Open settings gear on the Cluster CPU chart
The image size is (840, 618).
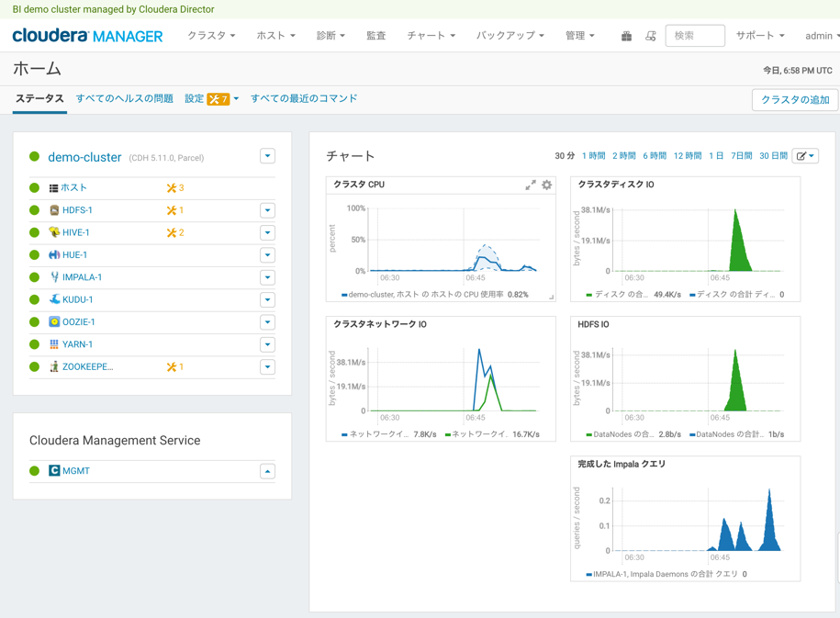[546, 185]
